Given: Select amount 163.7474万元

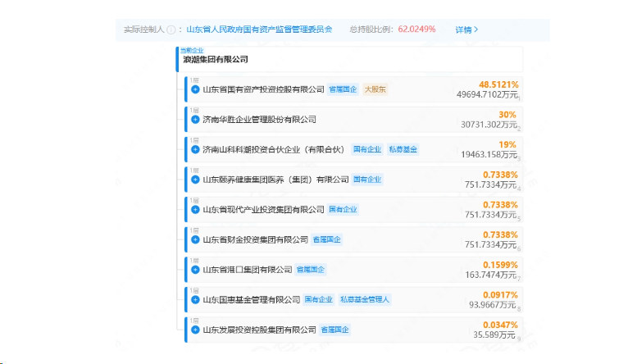Looking at the screenshot, I should [491, 275].
